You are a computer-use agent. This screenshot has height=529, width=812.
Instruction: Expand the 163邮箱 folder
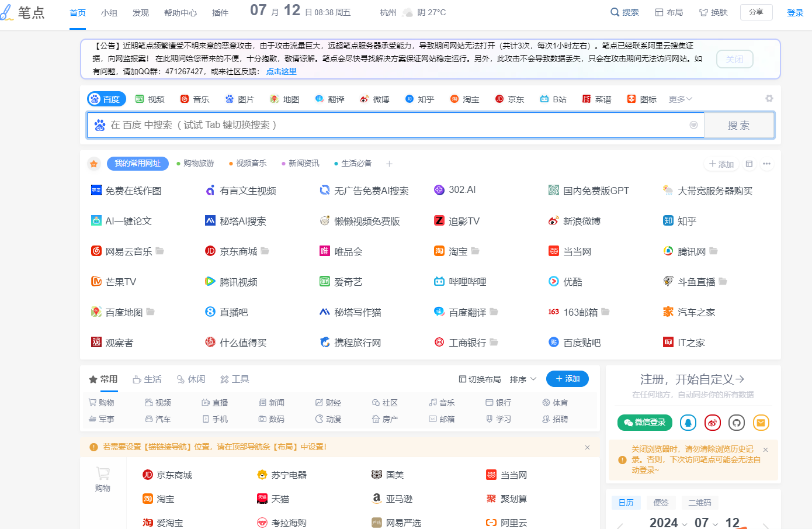606,312
